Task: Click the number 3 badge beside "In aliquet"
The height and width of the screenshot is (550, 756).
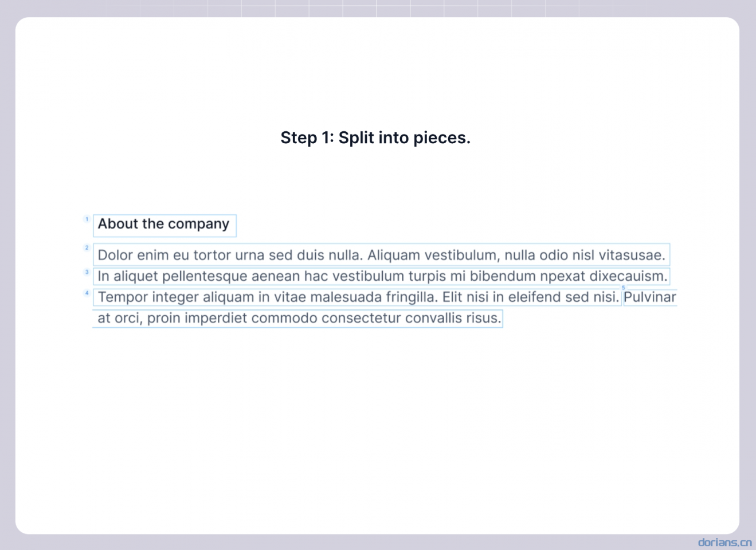Action: click(x=87, y=272)
